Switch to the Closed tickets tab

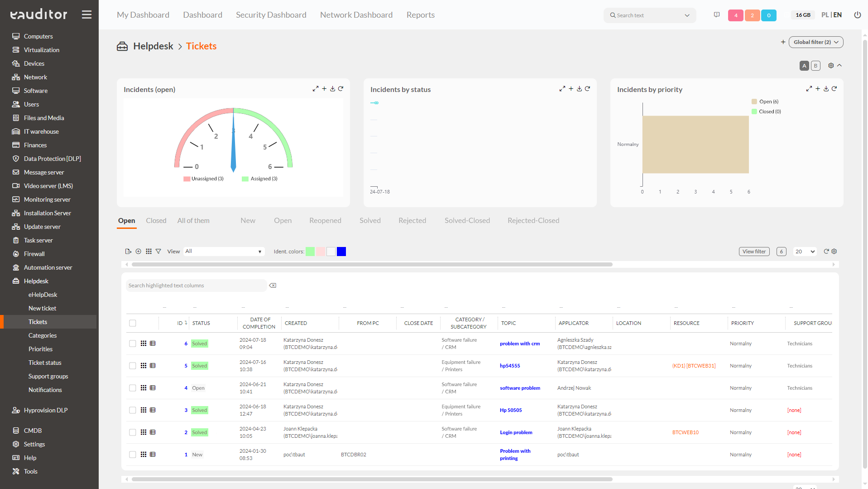(156, 221)
